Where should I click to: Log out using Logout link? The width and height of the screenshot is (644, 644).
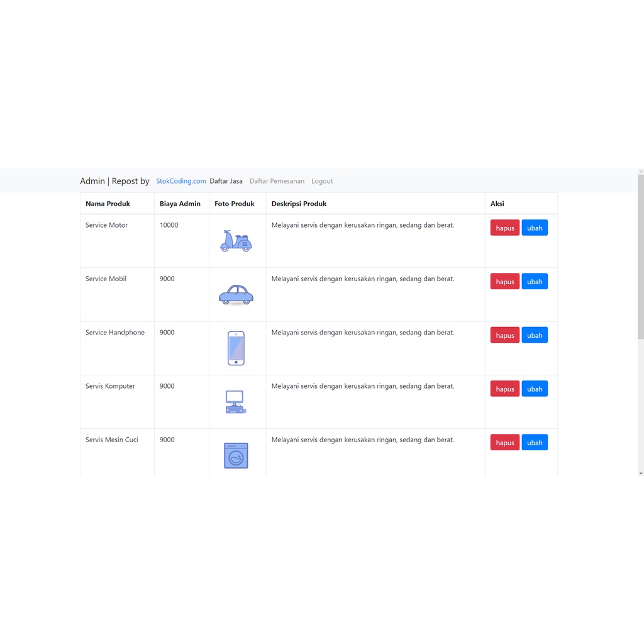pyautogui.click(x=322, y=181)
